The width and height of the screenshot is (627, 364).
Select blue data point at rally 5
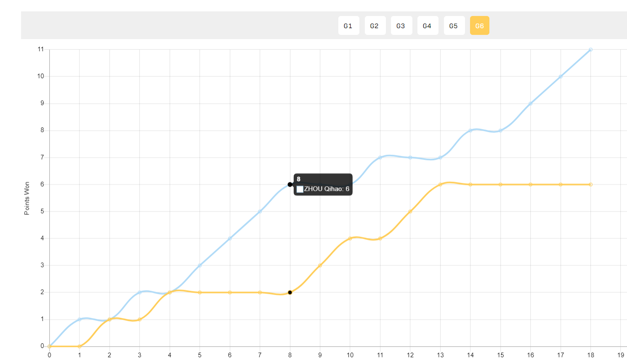(200, 266)
